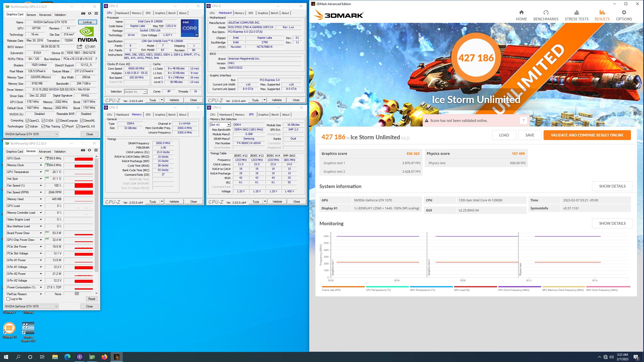Click VALIDATE AND COMPARE RESULT ONLINE

tap(587, 135)
